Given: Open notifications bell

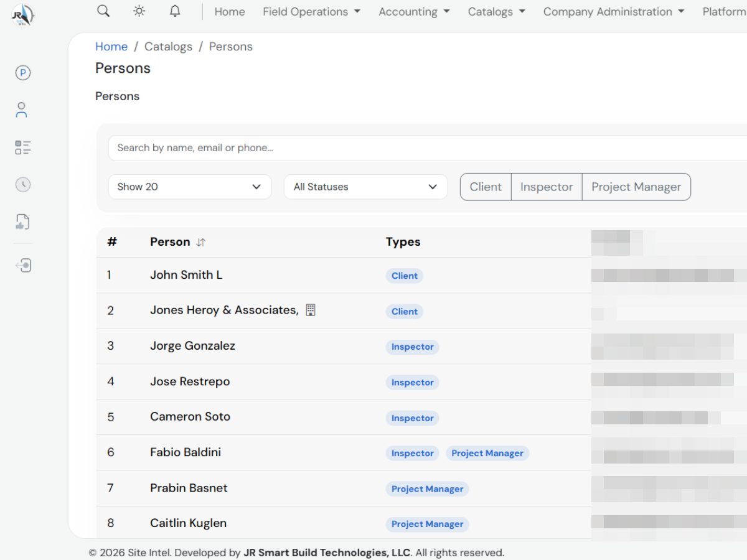Looking at the screenshot, I should (x=175, y=11).
